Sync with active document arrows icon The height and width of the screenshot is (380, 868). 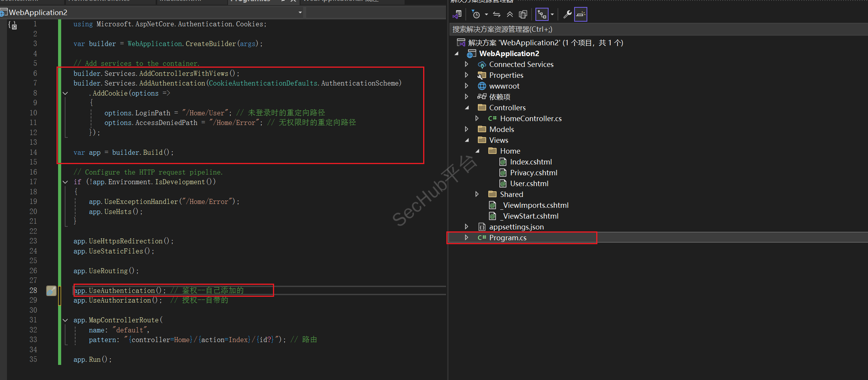pyautogui.click(x=497, y=15)
